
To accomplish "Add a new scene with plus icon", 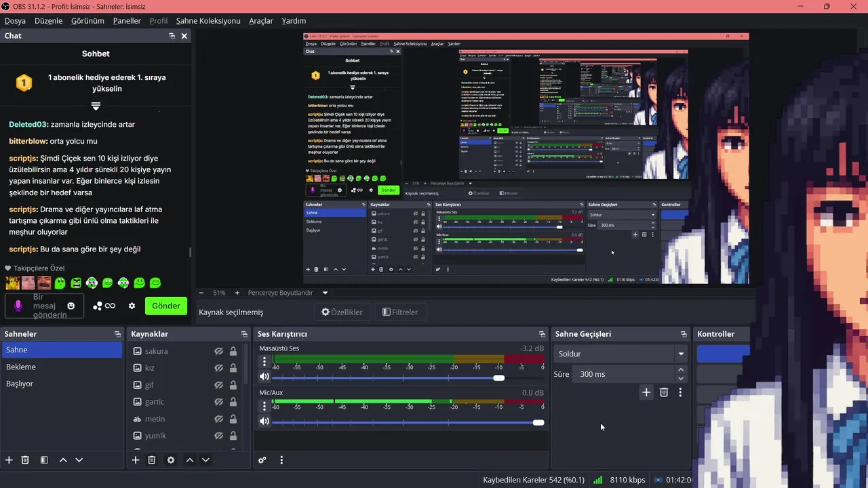I will click(x=9, y=460).
